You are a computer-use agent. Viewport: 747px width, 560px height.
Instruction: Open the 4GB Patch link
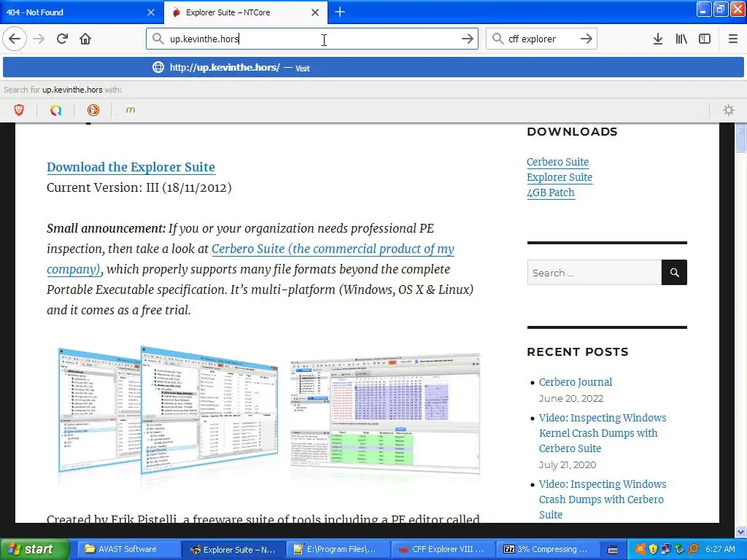[551, 192]
